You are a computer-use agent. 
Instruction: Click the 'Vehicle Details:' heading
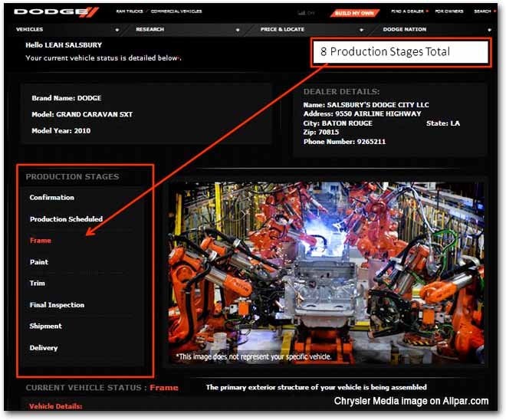[56, 406]
